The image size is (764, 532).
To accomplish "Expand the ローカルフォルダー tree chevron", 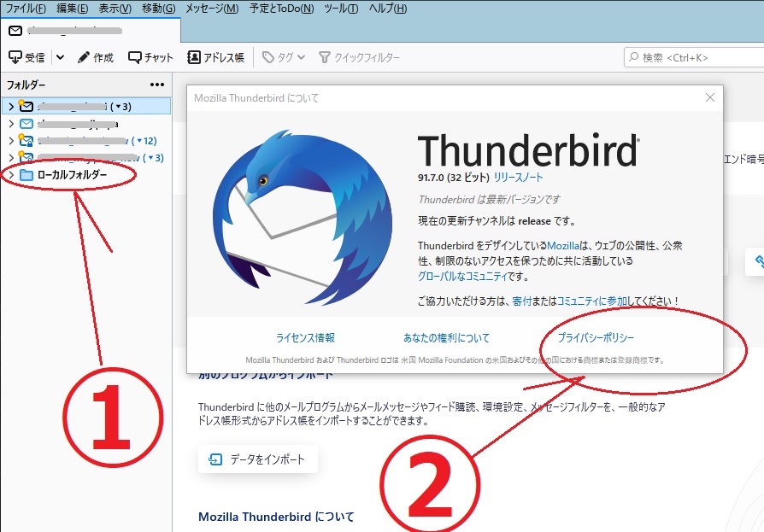I will click(x=10, y=175).
